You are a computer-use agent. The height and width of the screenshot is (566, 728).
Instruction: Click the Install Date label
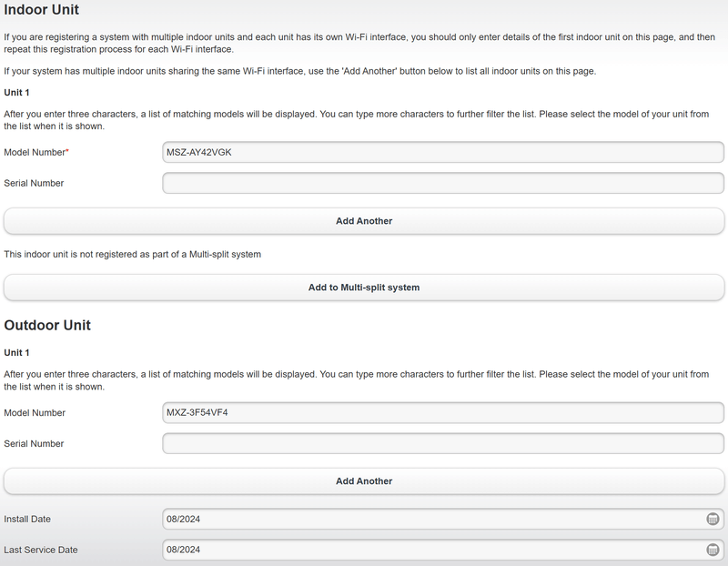pos(27,519)
